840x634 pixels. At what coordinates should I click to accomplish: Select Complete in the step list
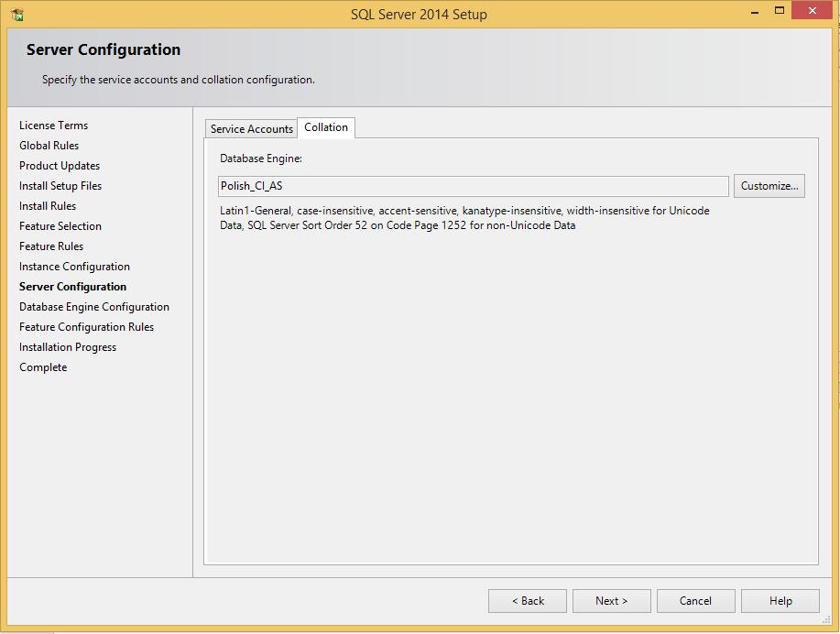[x=43, y=367]
